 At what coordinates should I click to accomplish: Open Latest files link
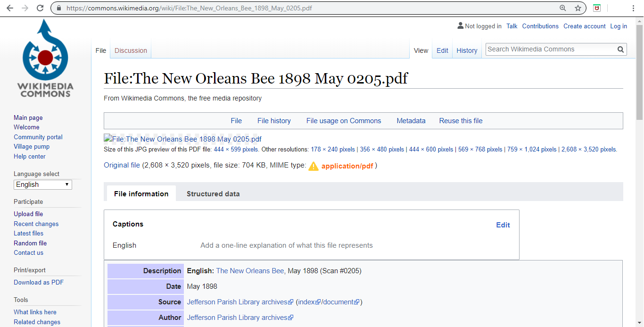pos(28,234)
